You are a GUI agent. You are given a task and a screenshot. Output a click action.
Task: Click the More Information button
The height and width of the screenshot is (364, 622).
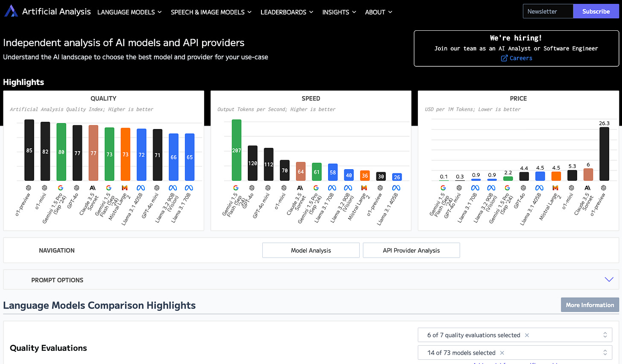point(590,305)
